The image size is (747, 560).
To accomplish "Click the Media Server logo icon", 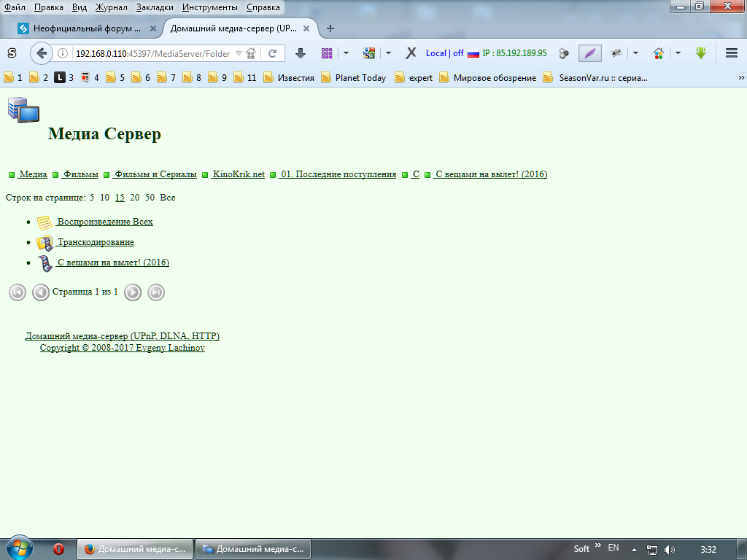I will click(x=23, y=110).
